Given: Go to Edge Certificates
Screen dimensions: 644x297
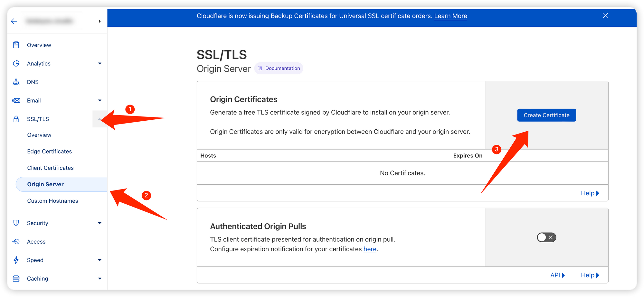Looking at the screenshot, I should point(50,151).
